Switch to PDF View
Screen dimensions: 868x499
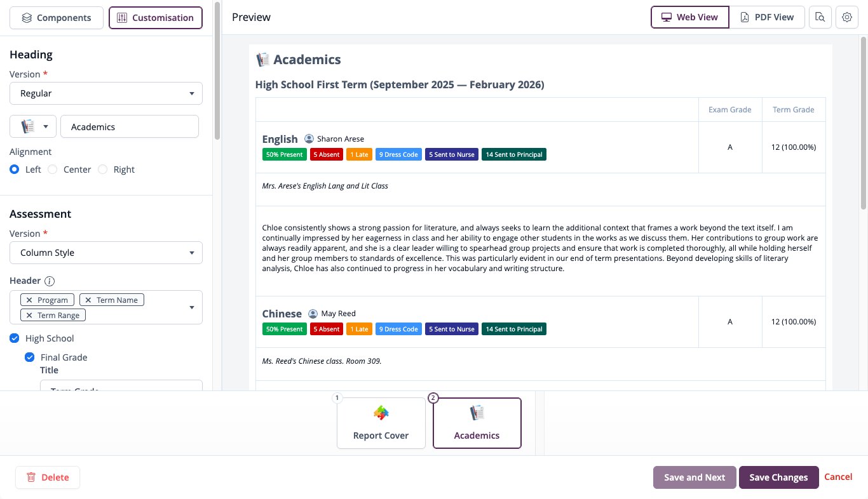pos(767,17)
